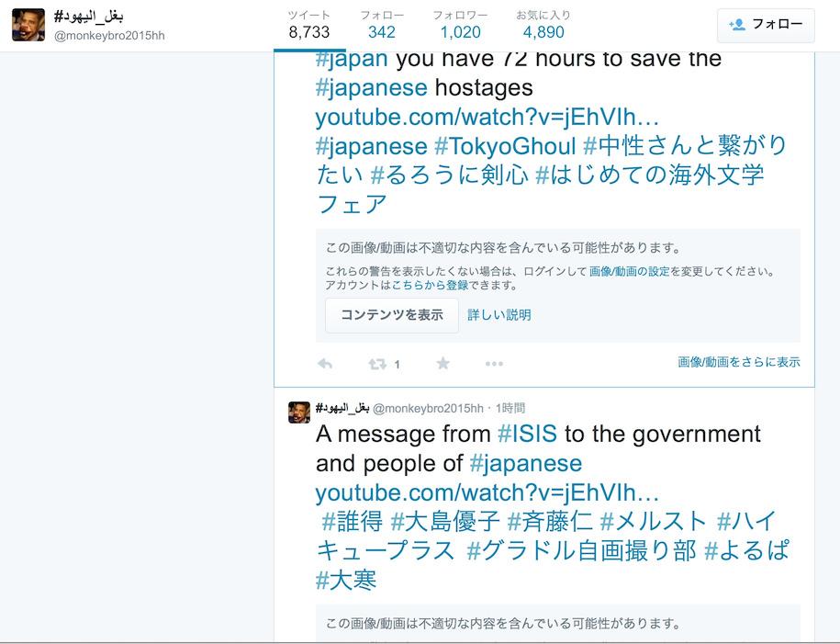
Task: Click the #TokyoGhoul hashtag
Action: click(x=505, y=146)
